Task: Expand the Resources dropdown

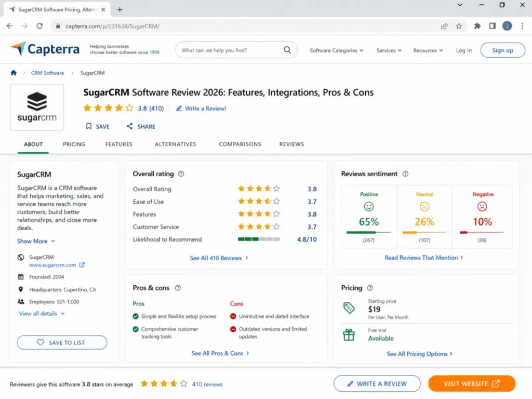Action: click(428, 50)
